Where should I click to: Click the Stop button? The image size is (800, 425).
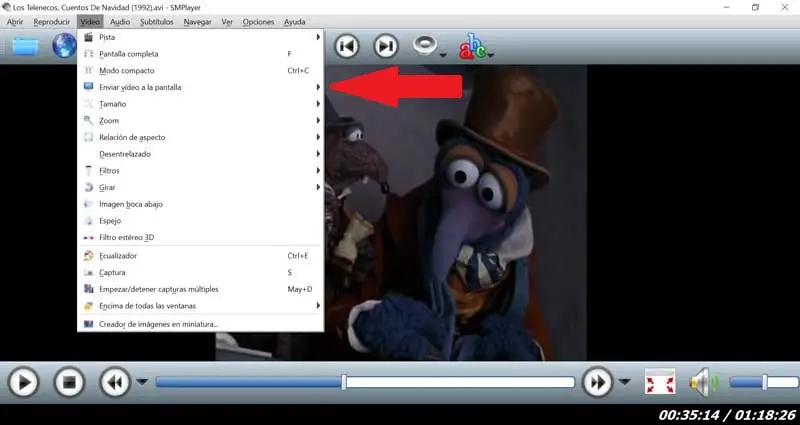(69, 382)
